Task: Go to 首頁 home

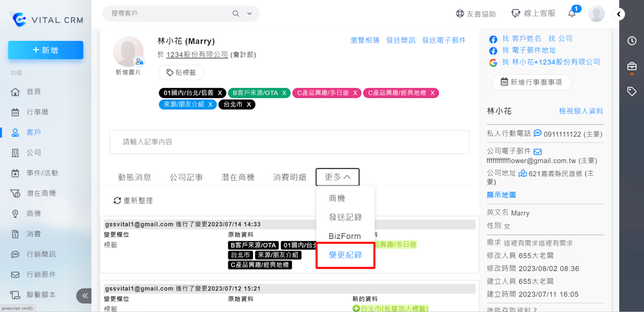Action: point(33,92)
